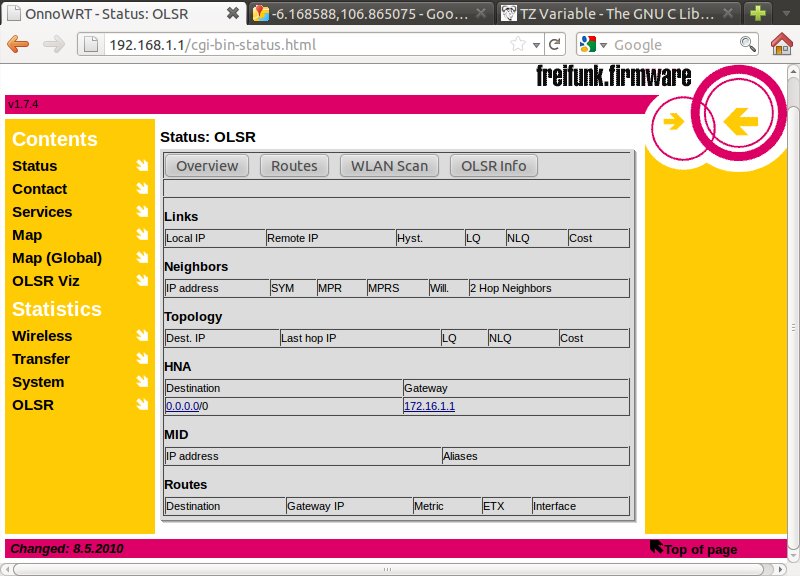Click the home icon in toolbar

782,45
